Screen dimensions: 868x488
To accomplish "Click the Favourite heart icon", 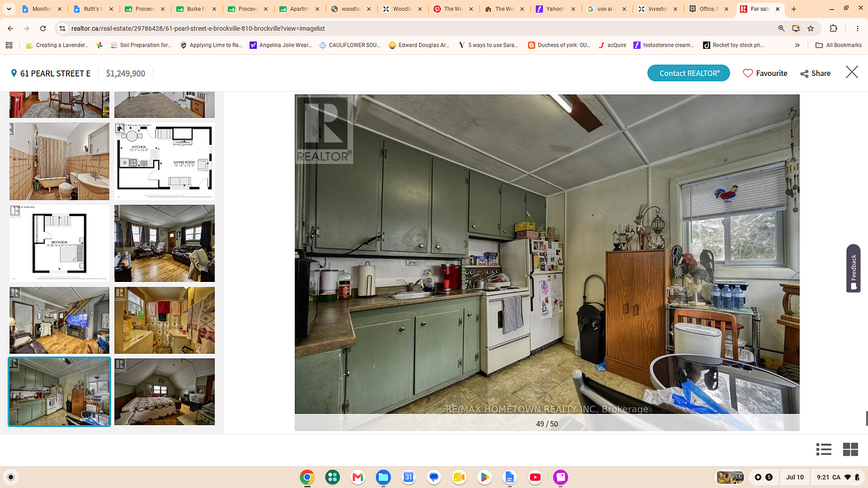I will click(748, 73).
